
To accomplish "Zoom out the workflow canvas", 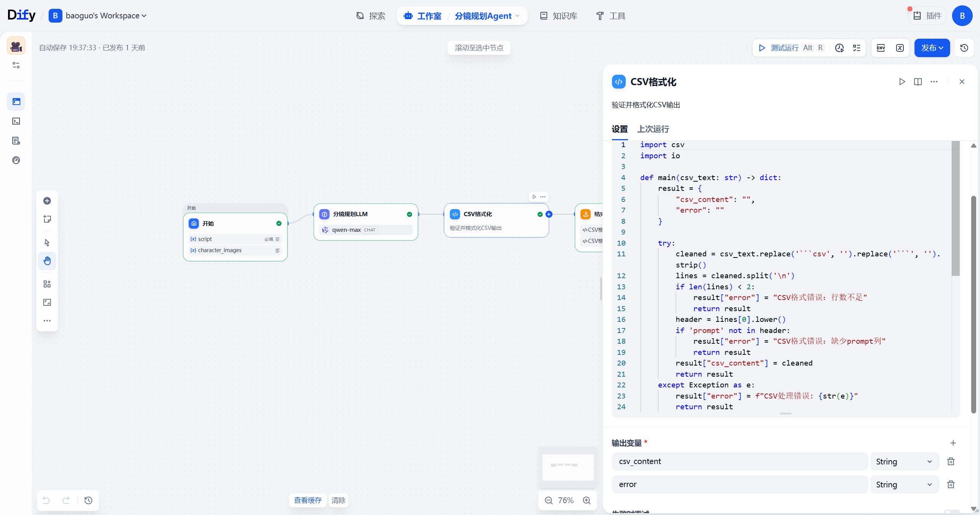I will [549, 500].
